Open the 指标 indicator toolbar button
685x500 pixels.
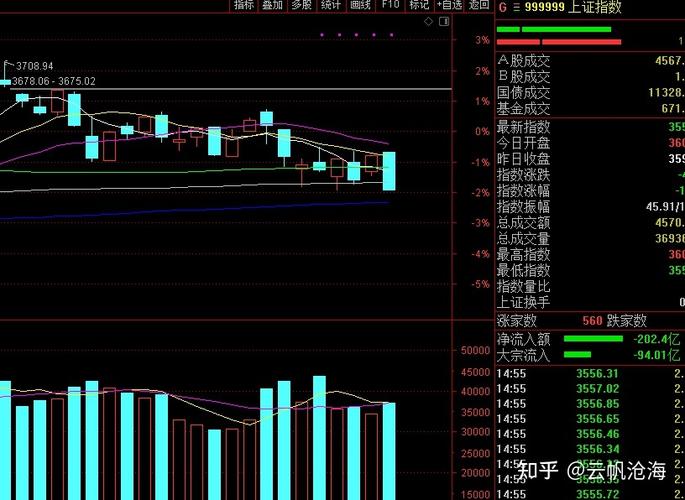point(244,5)
